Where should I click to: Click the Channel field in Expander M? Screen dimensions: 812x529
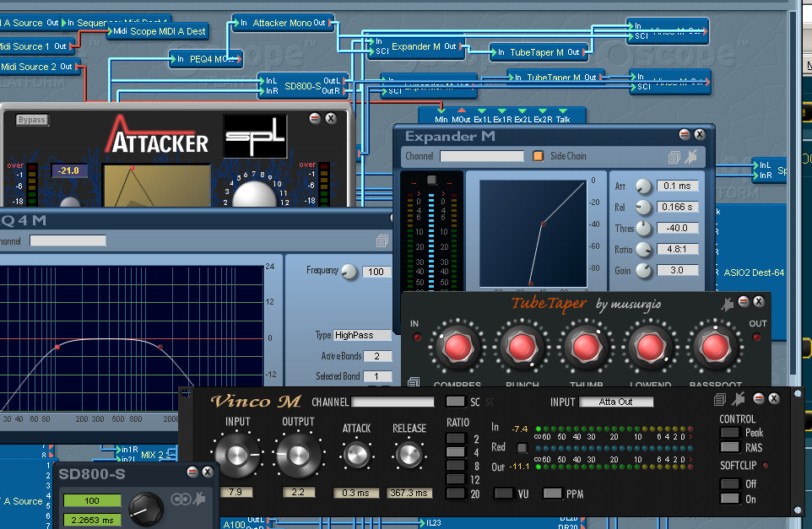(482, 156)
